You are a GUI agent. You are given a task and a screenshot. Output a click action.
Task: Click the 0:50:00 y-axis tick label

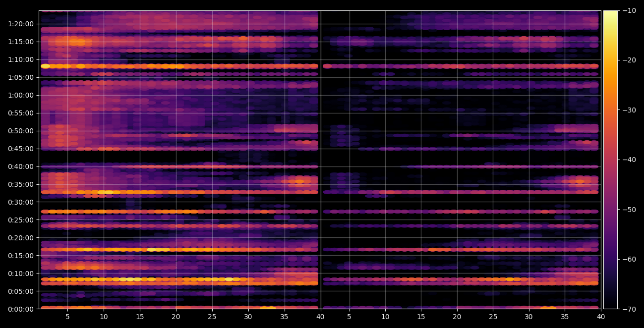click(x=21, y=131)
